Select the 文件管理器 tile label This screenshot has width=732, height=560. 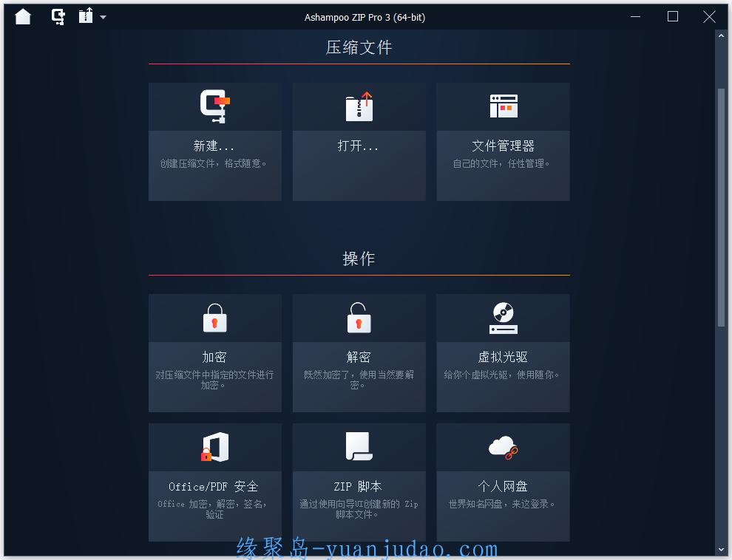pos(503,146)
